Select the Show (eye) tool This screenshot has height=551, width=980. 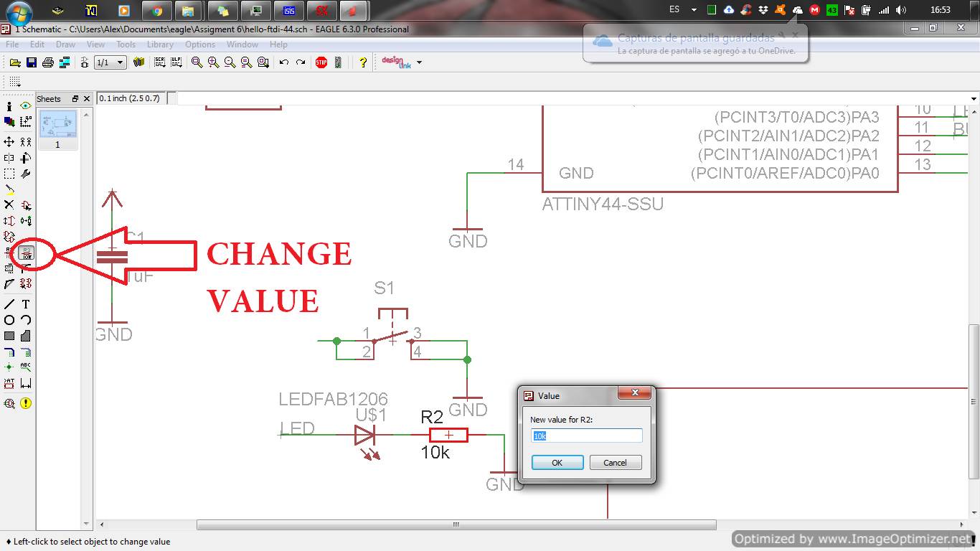[x=26, y=106]
